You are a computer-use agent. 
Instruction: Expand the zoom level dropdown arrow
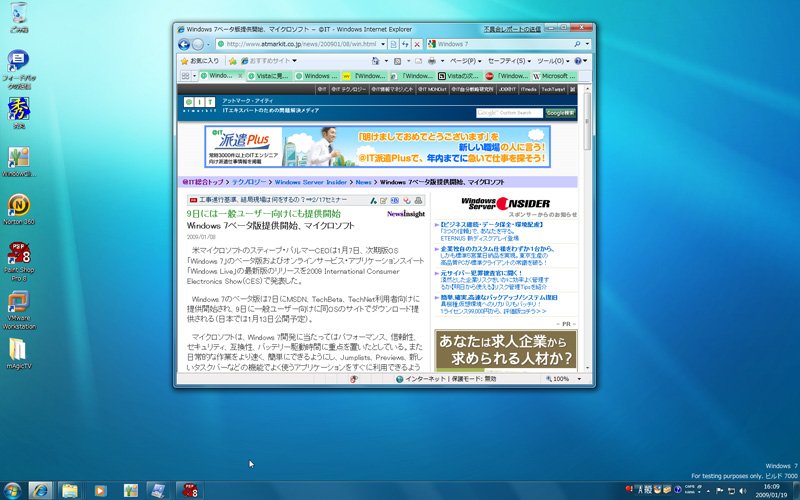click(x=579, y=379)
